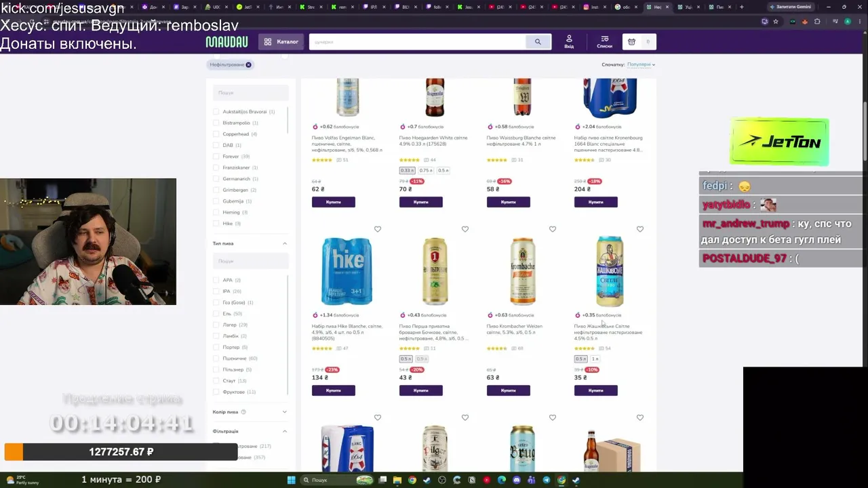Image resolution: width=868 pixels, height=488 pixels.
Task: Click Купити for Hike Blanche set
Action: tap(334, 390)
